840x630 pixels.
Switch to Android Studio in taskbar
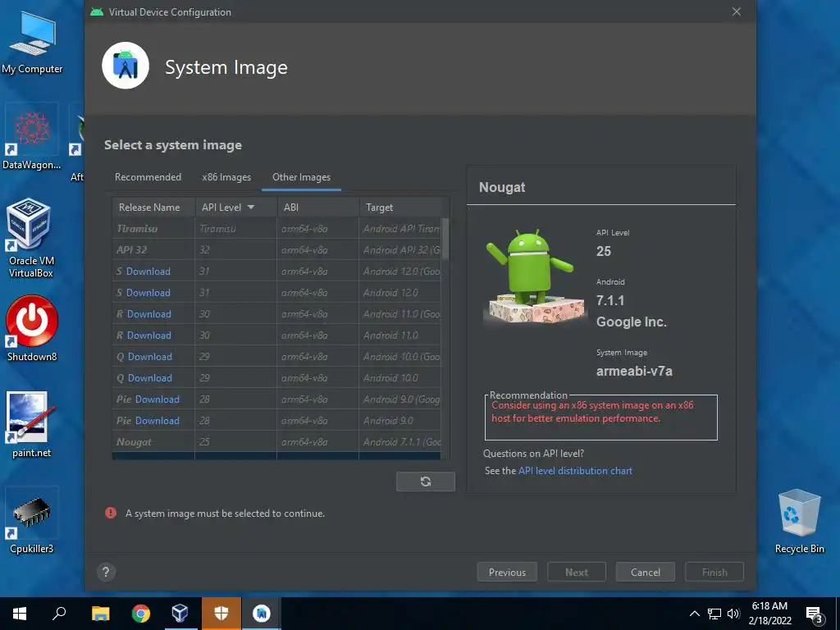coord(262,614)
